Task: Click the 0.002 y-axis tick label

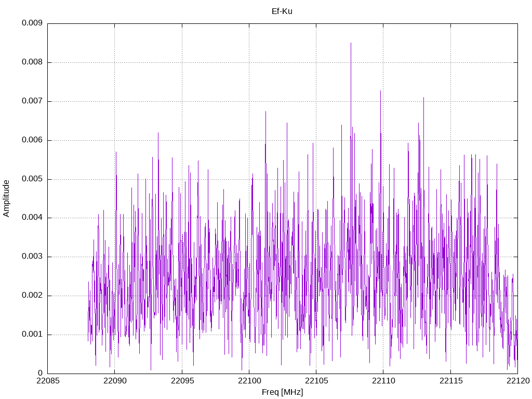Action: point(32,296)
